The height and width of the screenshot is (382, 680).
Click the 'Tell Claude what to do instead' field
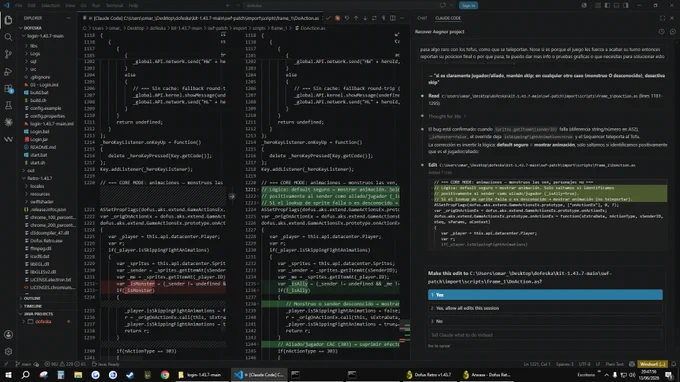[545, 335]
